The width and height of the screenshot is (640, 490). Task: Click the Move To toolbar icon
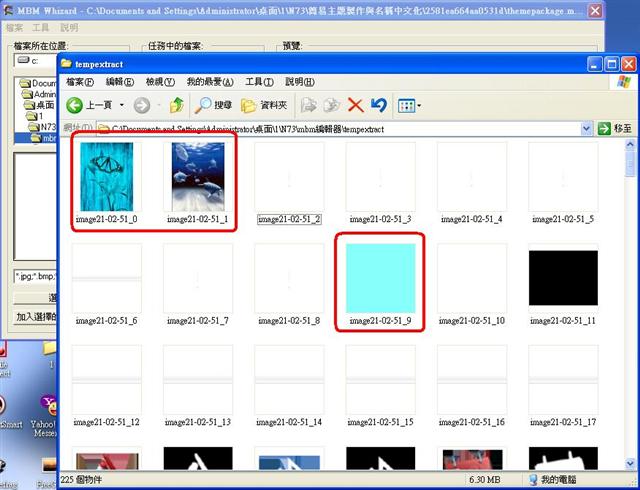pyautogui.click(x=309, y=105)
